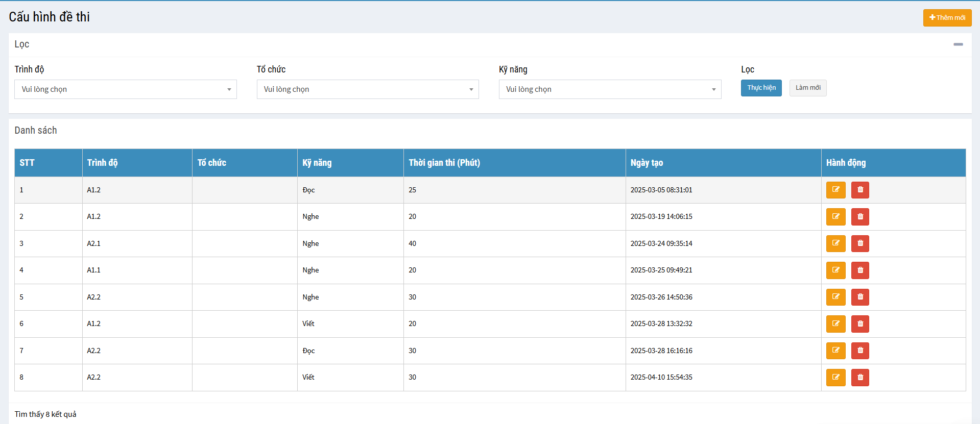The width and height of the screenshot is (980, 424).
Task: Expand the Tổ chức select box
Action: (367, 89)
